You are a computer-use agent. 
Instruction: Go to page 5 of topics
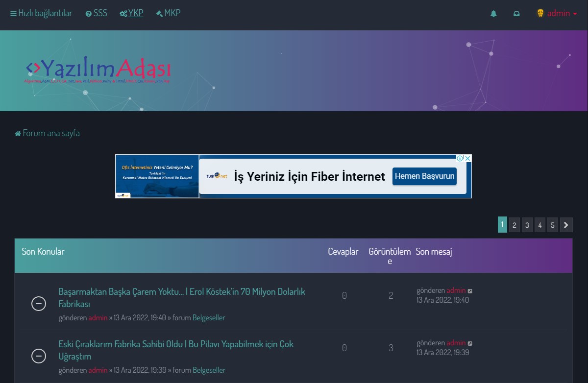(552, 225)
